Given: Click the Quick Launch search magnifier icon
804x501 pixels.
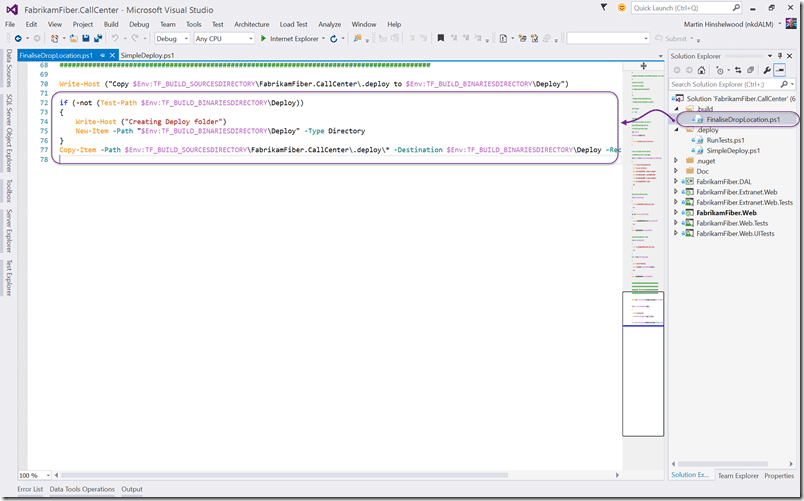Looking at the screenshot, I should [736, 8].
